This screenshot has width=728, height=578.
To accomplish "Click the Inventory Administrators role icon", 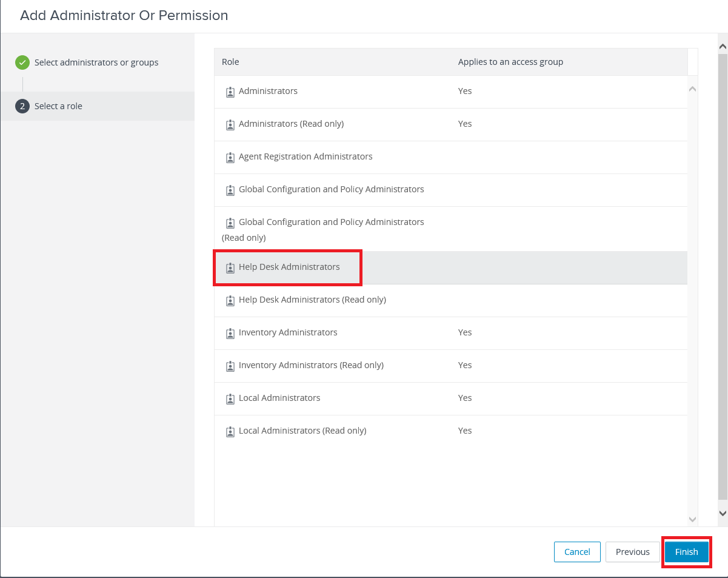I will pyautogui.click(x=230, y=333).
